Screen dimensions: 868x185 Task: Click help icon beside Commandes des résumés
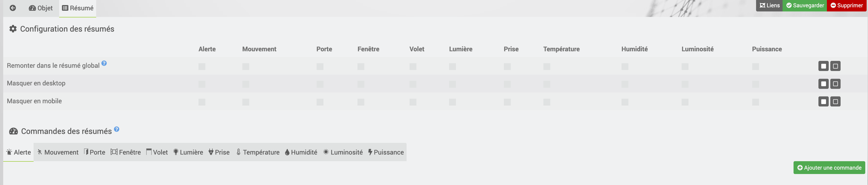116,129
